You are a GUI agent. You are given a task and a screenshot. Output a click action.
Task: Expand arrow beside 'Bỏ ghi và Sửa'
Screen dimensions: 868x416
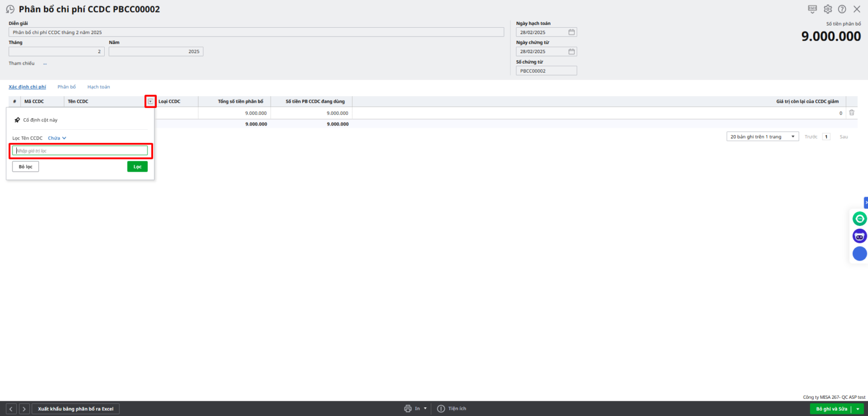858,409
